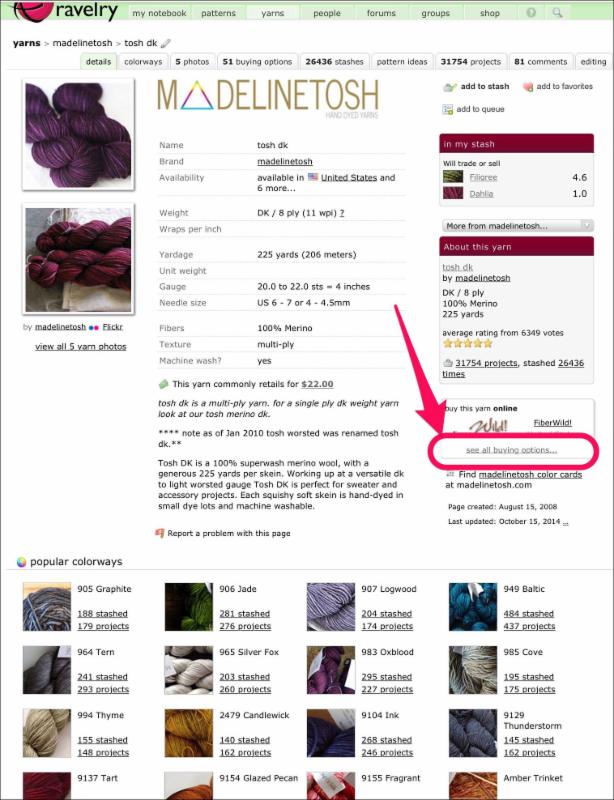Image resolution: width=614 pixels, height=800 pixels.
Task: Open the patterns menu in top navigation
Action: pos(218,13)
